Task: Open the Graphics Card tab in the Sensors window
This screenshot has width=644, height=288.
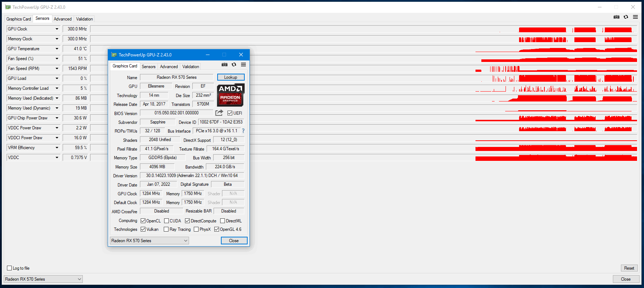Action: click(19, 19)
